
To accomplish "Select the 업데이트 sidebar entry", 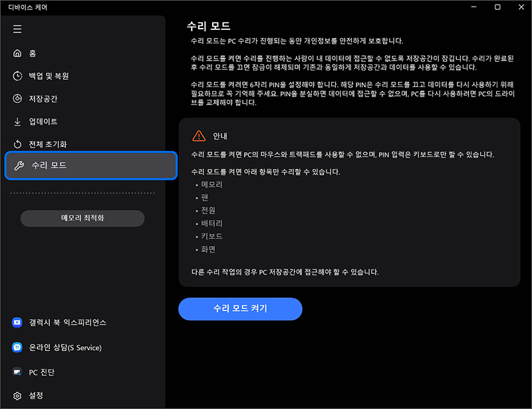I will (x=47, y=121).
